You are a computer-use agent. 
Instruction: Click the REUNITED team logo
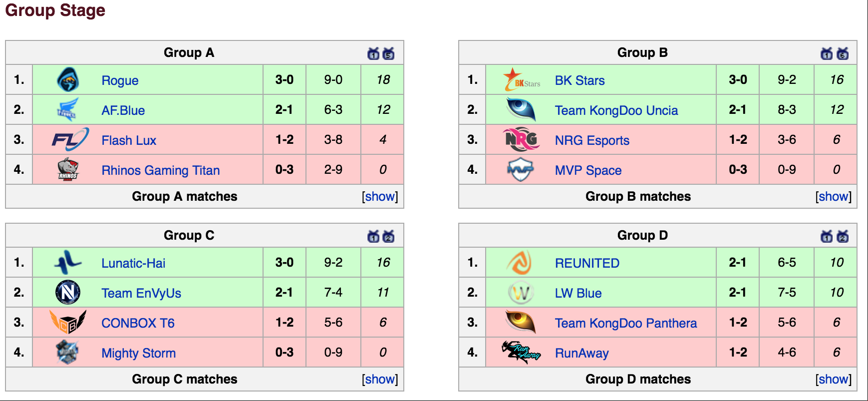520,263
